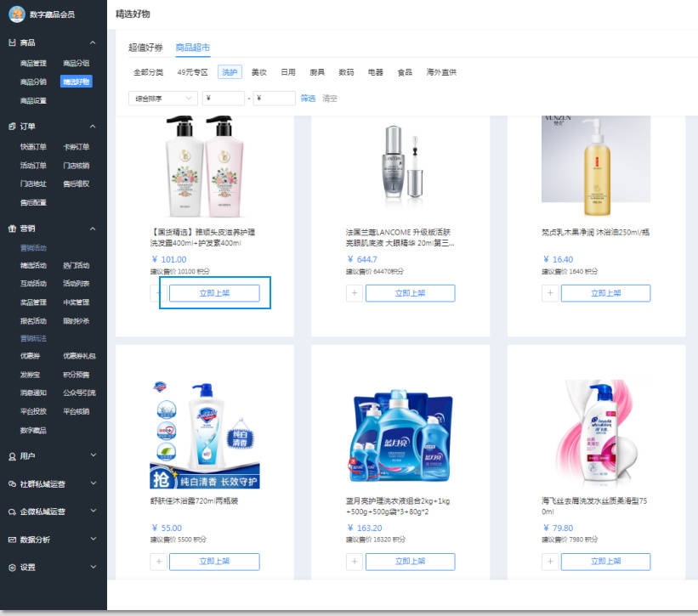The height and width of the screenshot is (616, 698).
Task: Expand the 数据分析 section chevron
Action: tap(93, 539)
